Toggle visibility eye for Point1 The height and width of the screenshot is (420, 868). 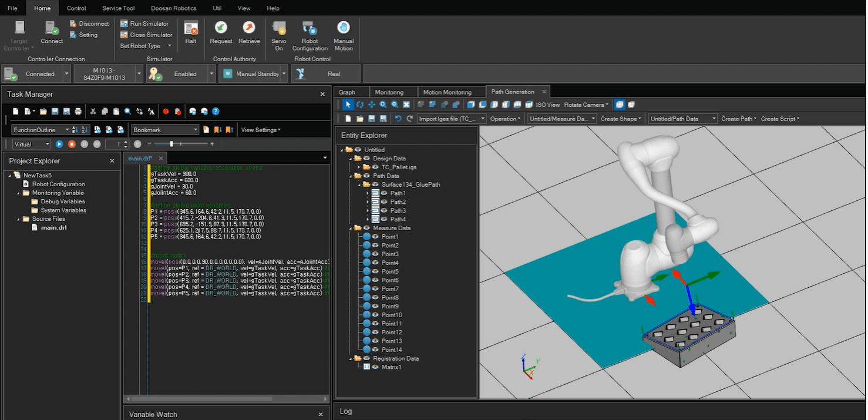click(375, 237)
